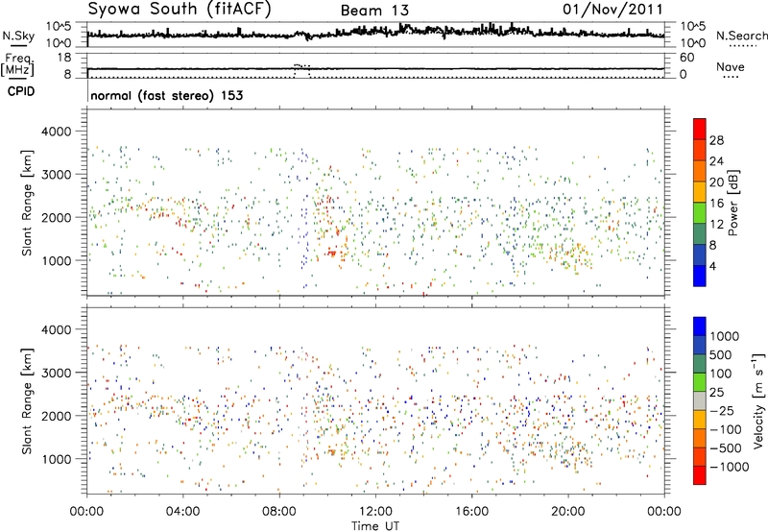Click the date 01/Nov/2011
Screen dimensions: 768x532
click(612, 9)
